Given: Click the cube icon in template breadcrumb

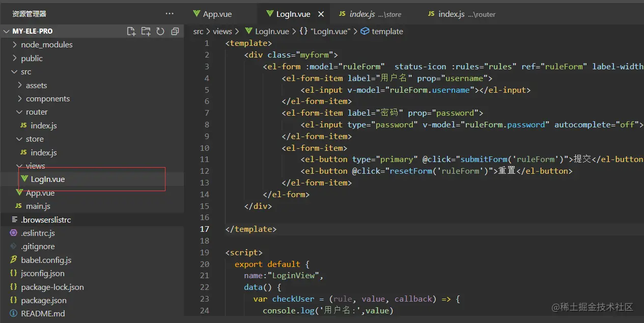Looking at the screenshot, I should (x=365, y=32).
